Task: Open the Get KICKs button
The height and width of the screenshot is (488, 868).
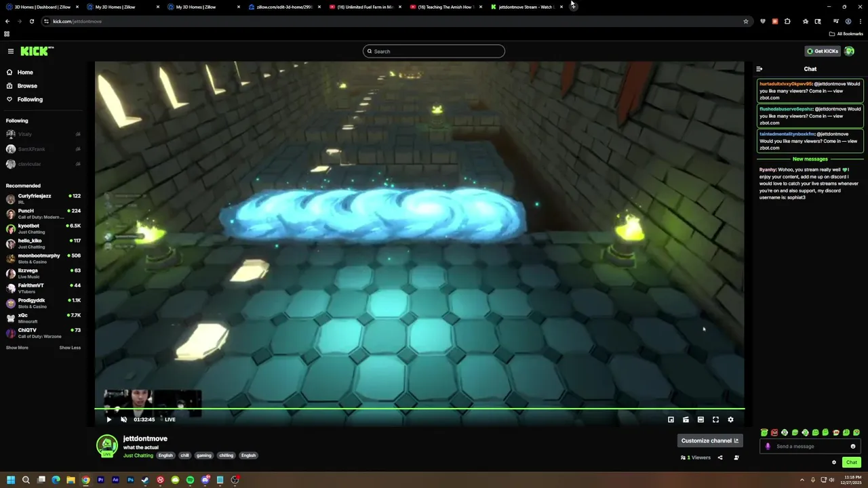Action: (x=822, y=52)
